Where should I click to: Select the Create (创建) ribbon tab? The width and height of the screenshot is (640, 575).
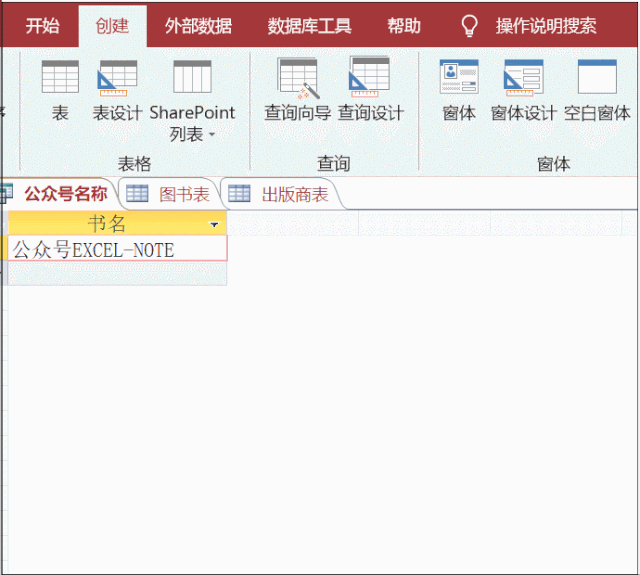(x=112, y=26)
